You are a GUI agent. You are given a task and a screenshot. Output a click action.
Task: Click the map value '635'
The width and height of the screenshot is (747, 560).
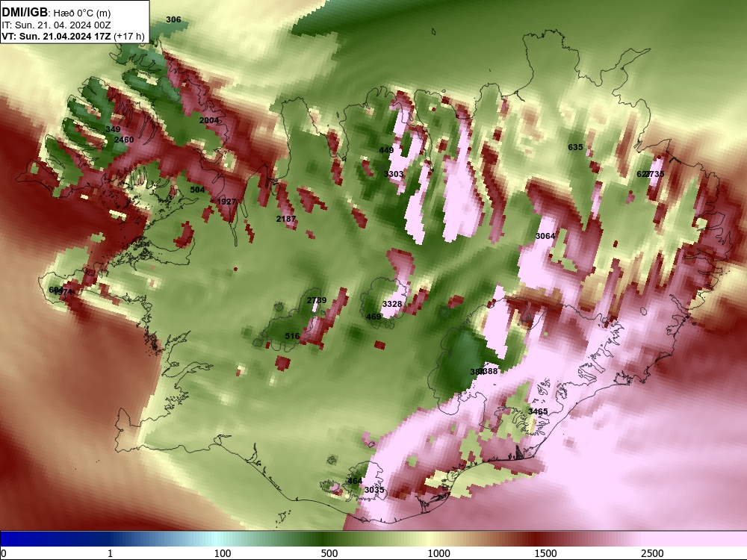tap(575, 147)
